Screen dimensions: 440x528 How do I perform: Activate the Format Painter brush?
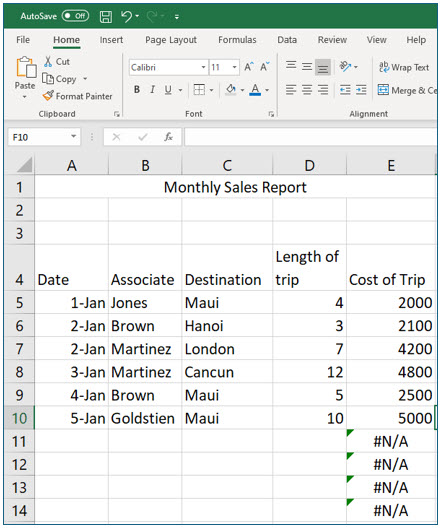(48, 96)
